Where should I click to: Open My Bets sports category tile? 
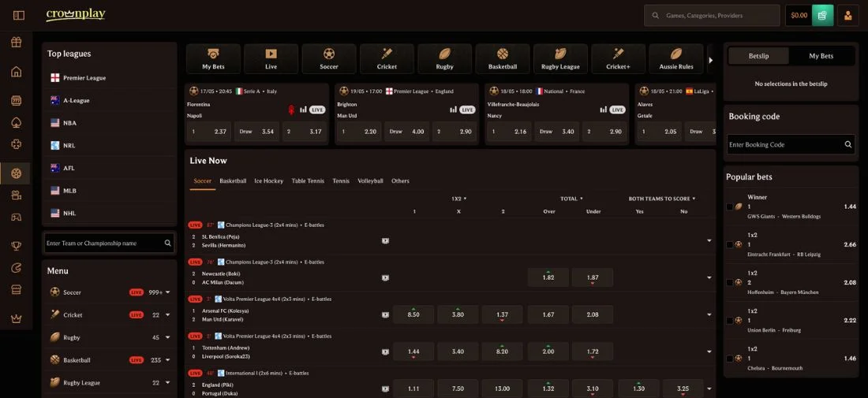point(214,58)
